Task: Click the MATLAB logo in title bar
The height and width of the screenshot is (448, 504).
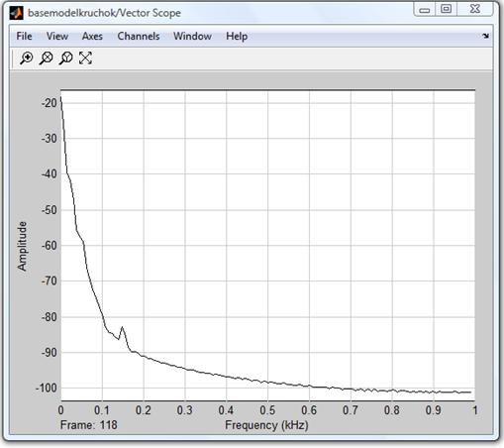Action: coord(17,13)
